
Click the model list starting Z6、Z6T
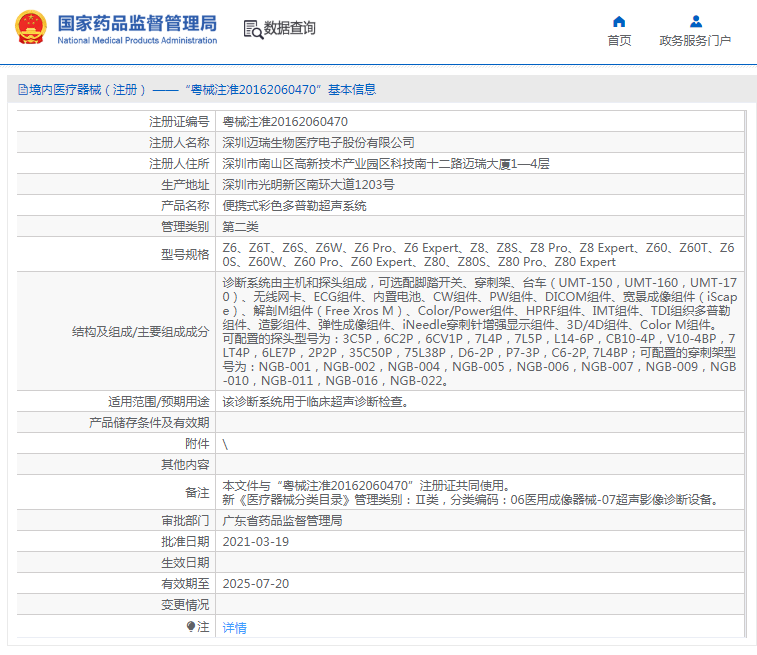[478, 255]
